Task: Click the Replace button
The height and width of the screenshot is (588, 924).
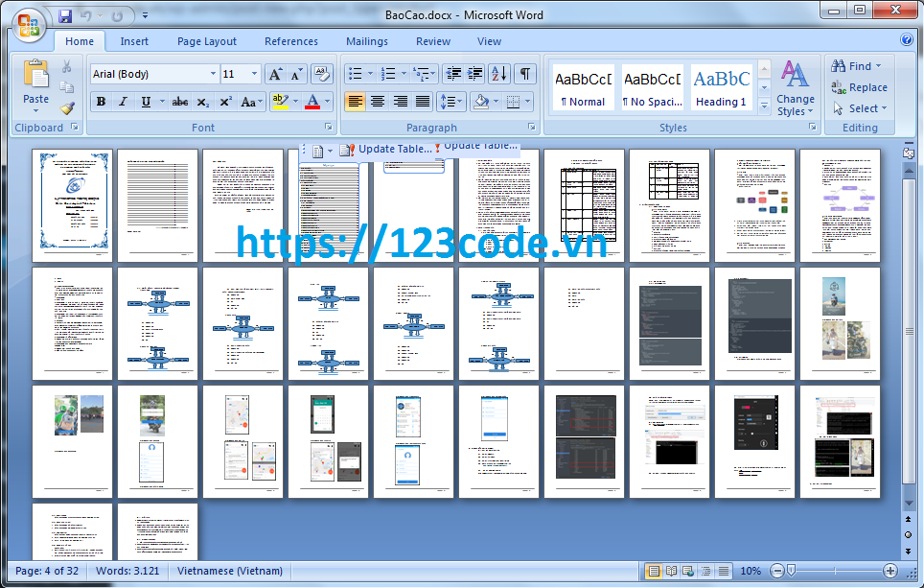Action: click(859, 87)
